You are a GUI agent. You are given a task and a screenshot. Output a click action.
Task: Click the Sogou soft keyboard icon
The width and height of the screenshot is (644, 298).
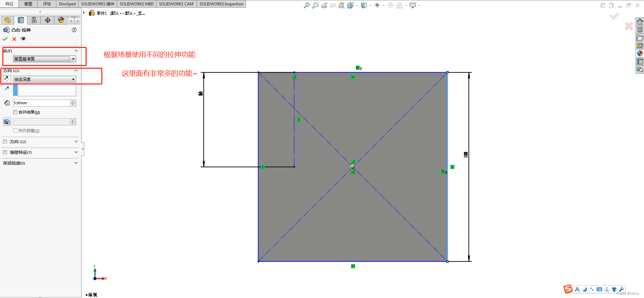(599, 289)
